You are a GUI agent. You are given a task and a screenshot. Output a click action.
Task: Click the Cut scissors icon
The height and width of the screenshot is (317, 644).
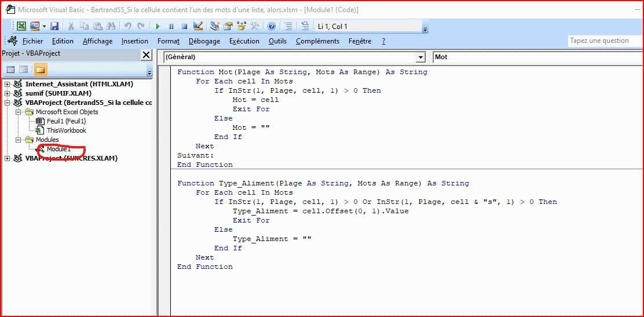(71, 26)
